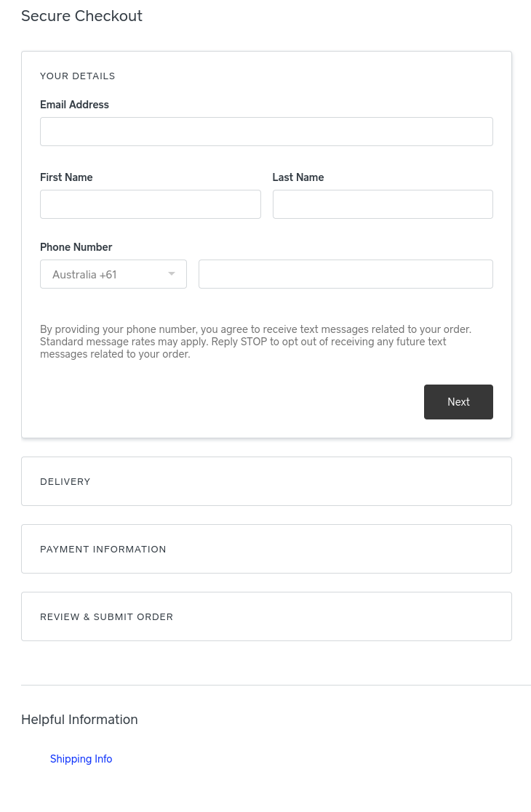The image size is (531, 812).
Task: Click the Helpful Information heading
Action: [79, 720]
